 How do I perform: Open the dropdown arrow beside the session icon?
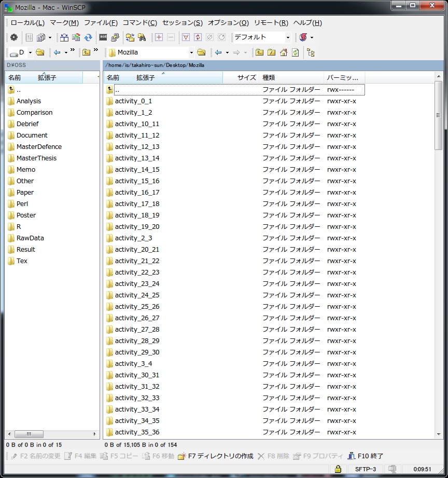point(312,37)
